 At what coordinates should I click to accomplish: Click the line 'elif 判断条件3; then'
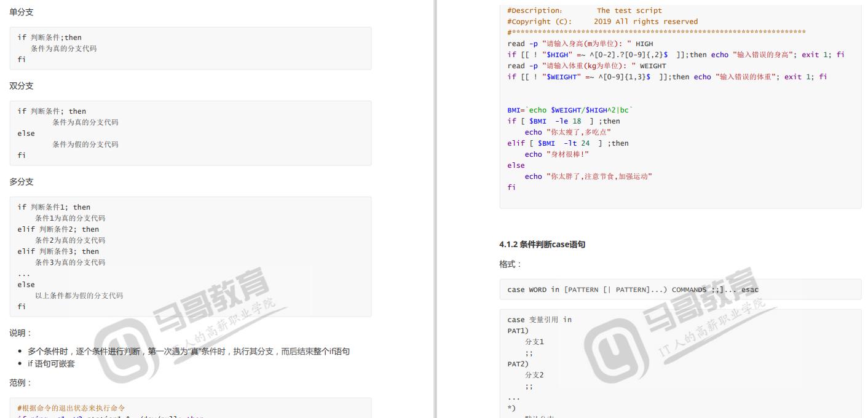58,251
